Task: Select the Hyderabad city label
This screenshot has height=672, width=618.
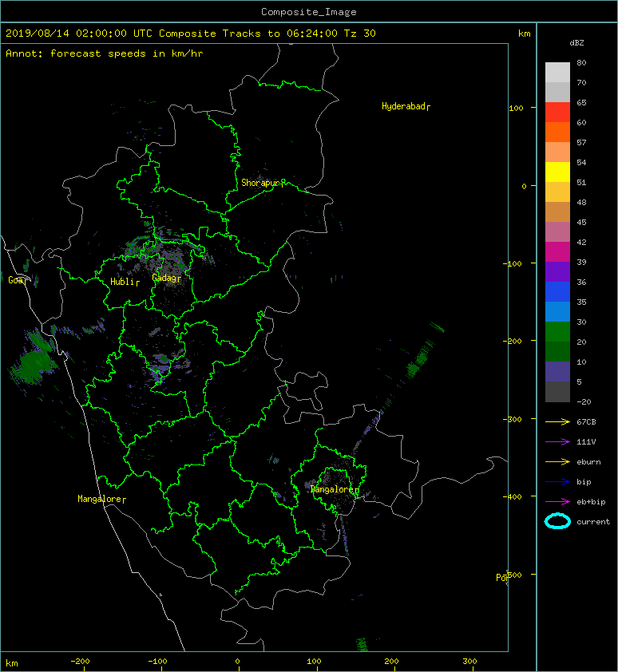Action: [403, 106]
